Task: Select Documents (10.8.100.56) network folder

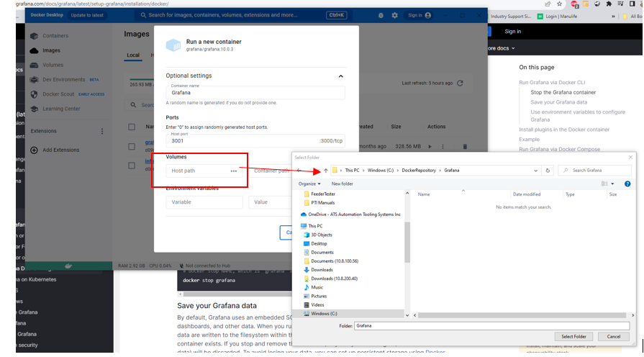Action: (331, 261)
